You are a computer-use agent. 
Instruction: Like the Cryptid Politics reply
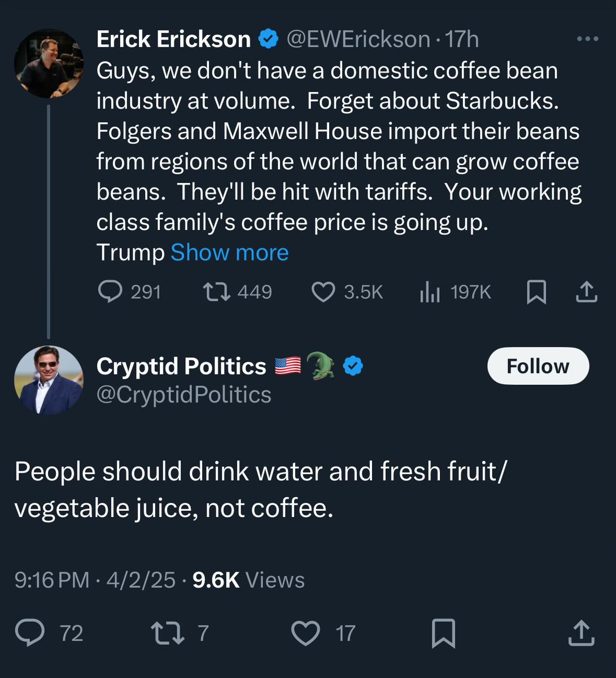(305, 633)
